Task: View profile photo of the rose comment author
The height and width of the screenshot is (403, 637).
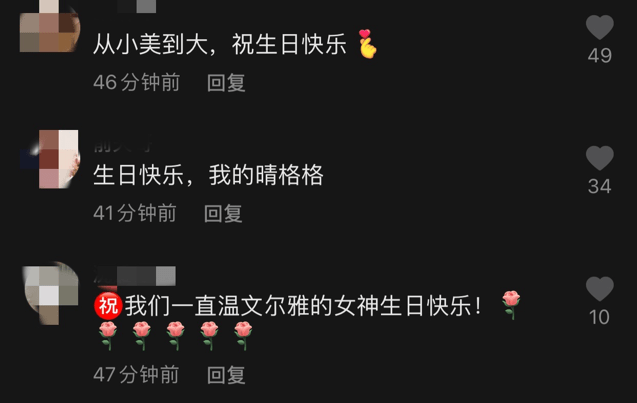Action: tap(50, 292)
